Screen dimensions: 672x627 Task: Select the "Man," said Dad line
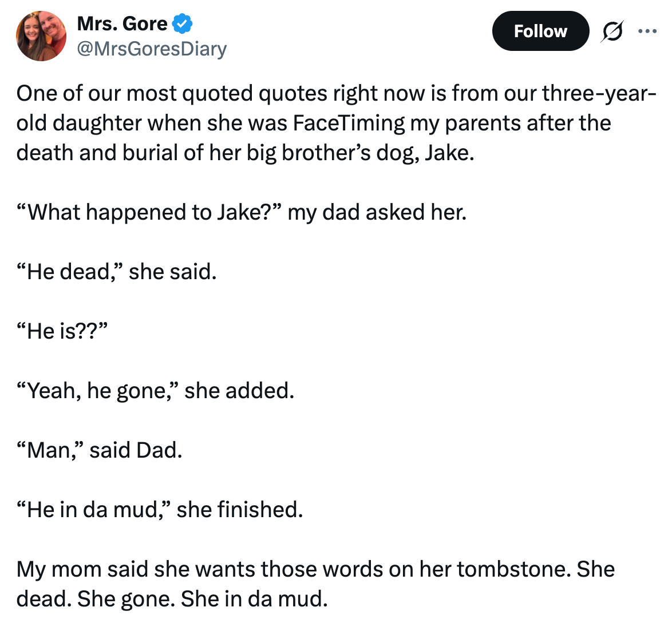click(100, 450)
